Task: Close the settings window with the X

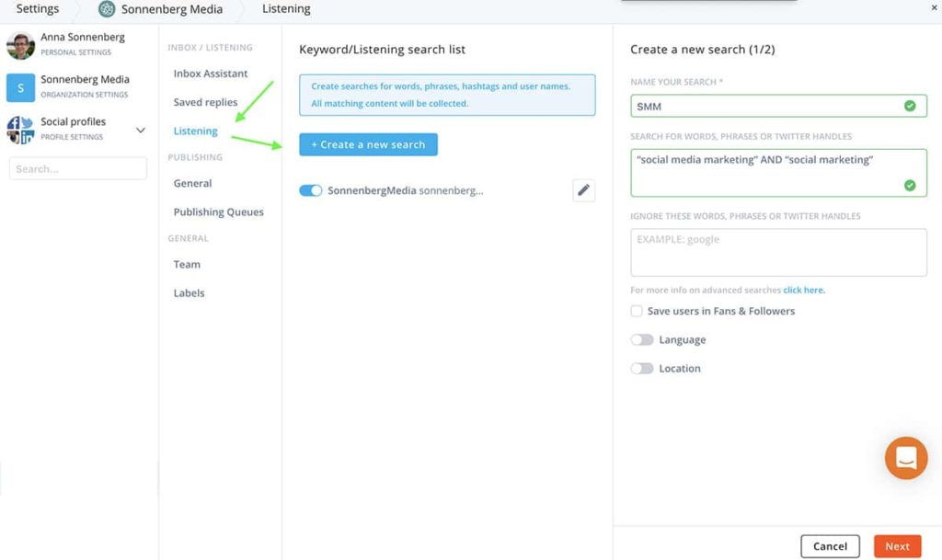Action: click(x=935, y=7)
